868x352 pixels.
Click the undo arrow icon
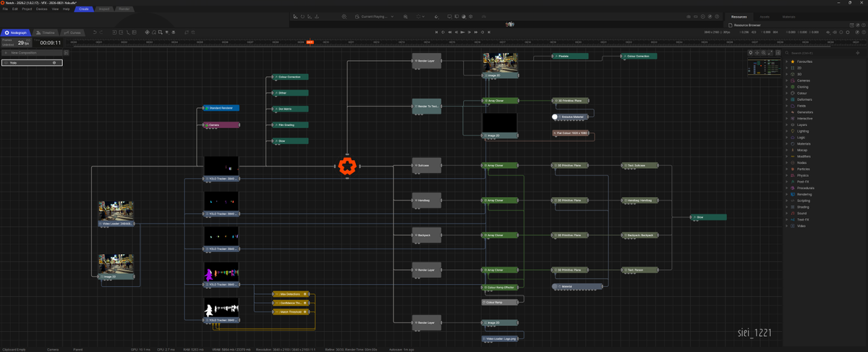tap(95, 33)
